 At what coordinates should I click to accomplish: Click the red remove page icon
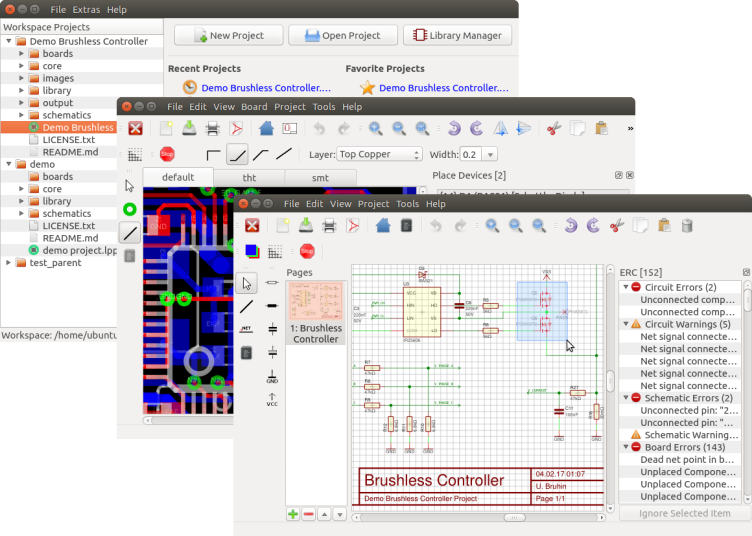(x=309, y=514)
